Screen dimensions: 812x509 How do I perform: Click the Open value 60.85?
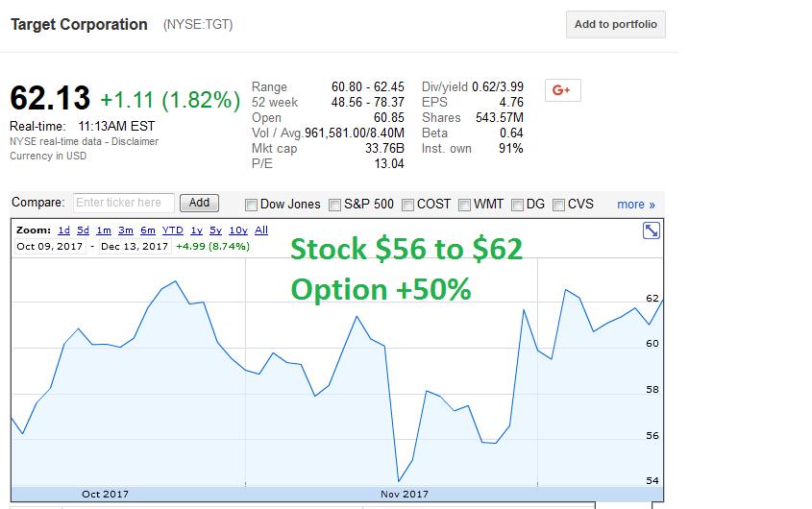pos(389,118)
